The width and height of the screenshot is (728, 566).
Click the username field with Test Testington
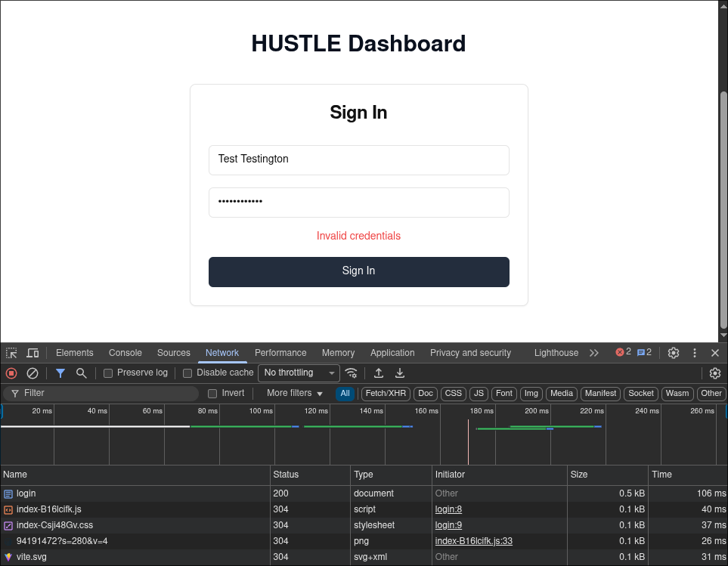click(359, 160)
